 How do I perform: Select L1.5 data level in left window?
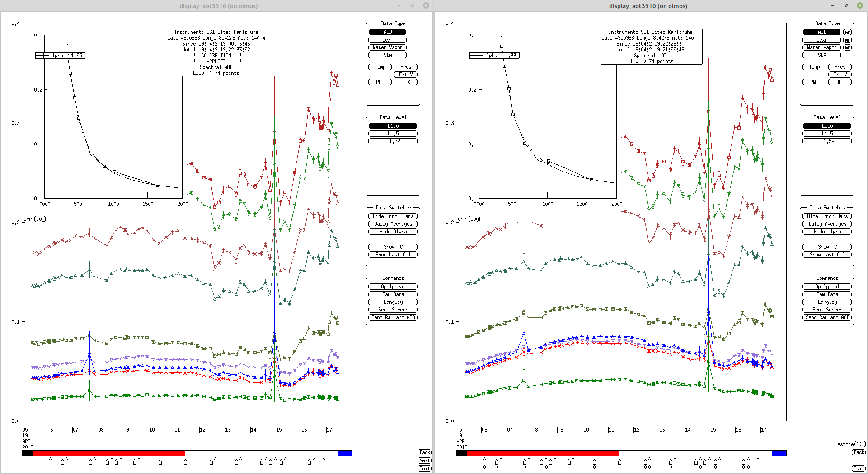point(393,134)
